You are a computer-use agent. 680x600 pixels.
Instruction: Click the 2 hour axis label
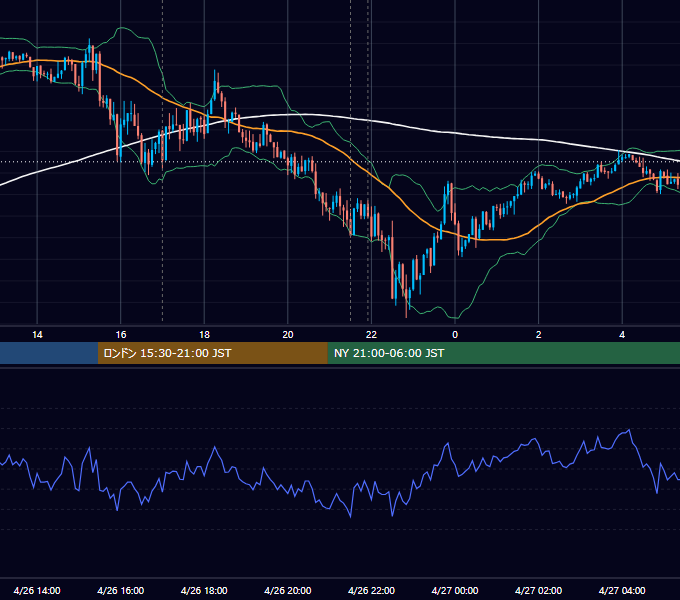(538, 335)
